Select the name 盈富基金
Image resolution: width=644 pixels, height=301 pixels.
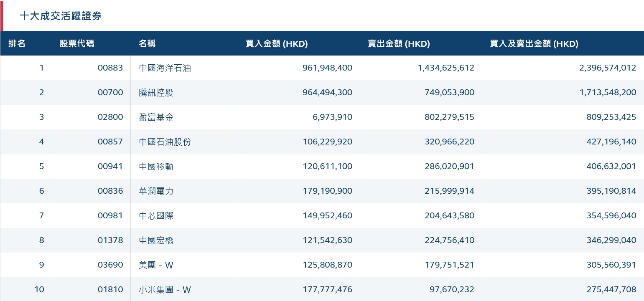pos(156,117)
